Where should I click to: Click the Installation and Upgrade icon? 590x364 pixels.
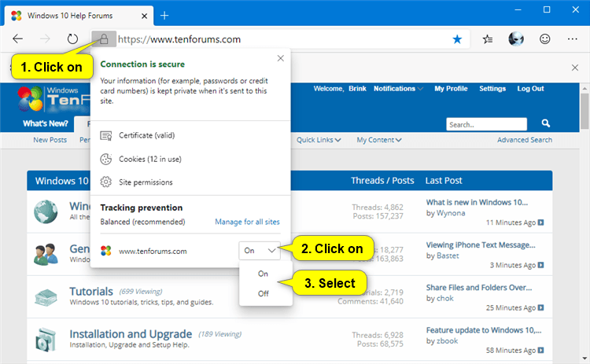(46, 340)
